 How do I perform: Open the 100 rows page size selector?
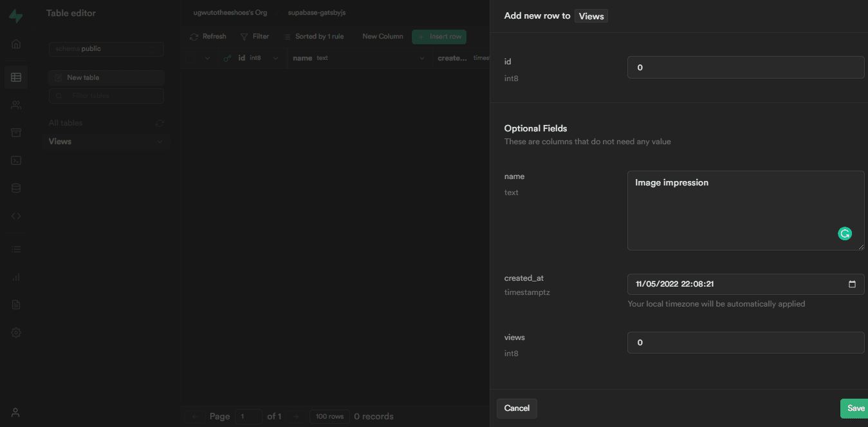(x=329, y=417)
